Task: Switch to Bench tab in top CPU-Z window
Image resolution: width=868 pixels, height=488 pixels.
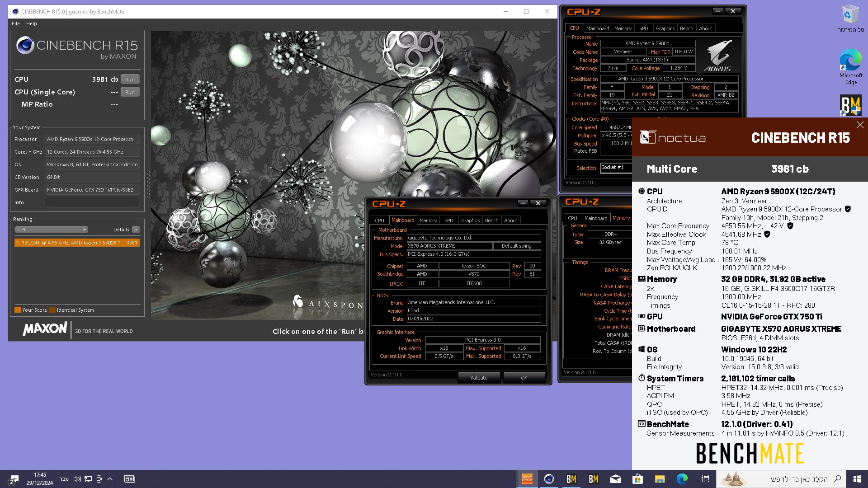Action: [686, 28]
